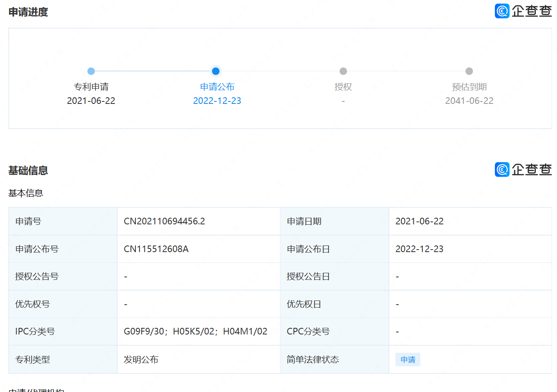Click the application number CN202110694456.2
Viewport: 557px width, 392px height.
pos(164,221)
